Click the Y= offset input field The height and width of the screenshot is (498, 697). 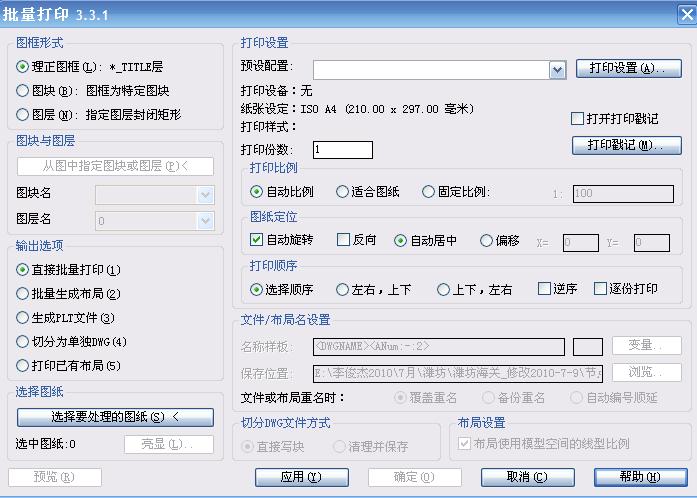click(652, 243)
